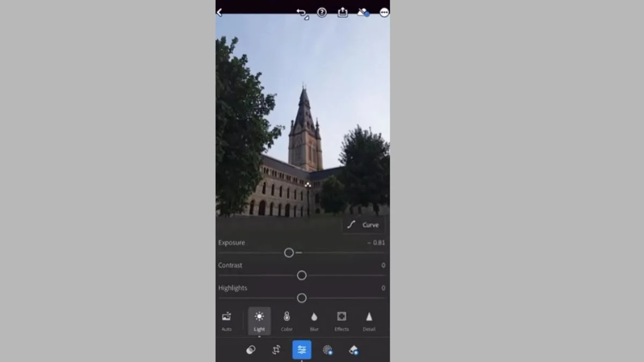Screen dimensions: 644x362
Task: Adjust the Exposure slider handle
Action: [x=289, y=253]
